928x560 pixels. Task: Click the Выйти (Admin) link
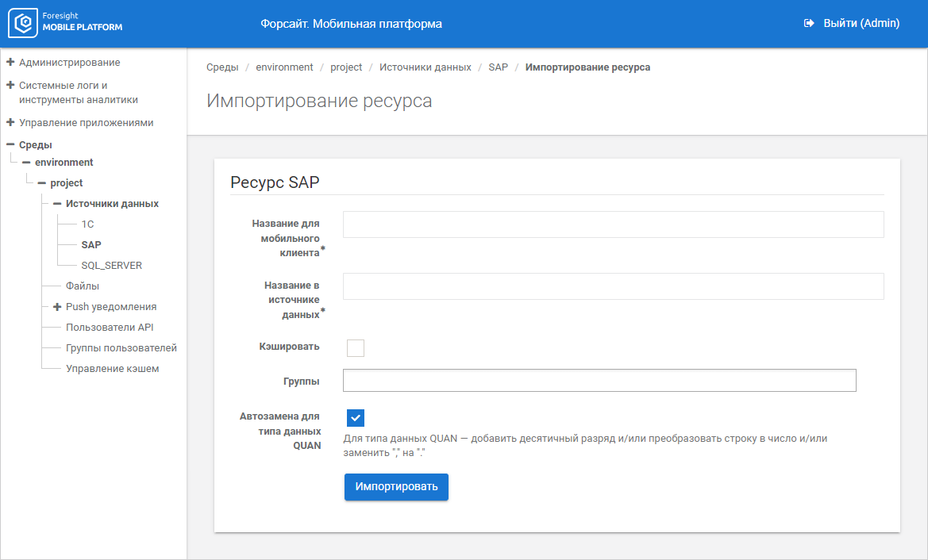tap(861, 24)
